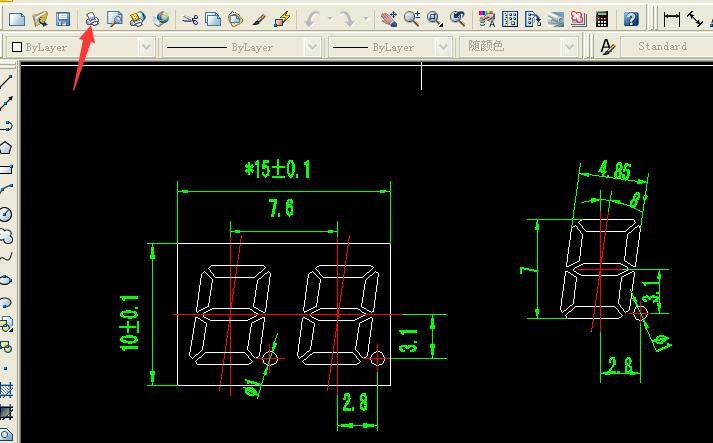Pick the Circle draw tool

point(6,214)
